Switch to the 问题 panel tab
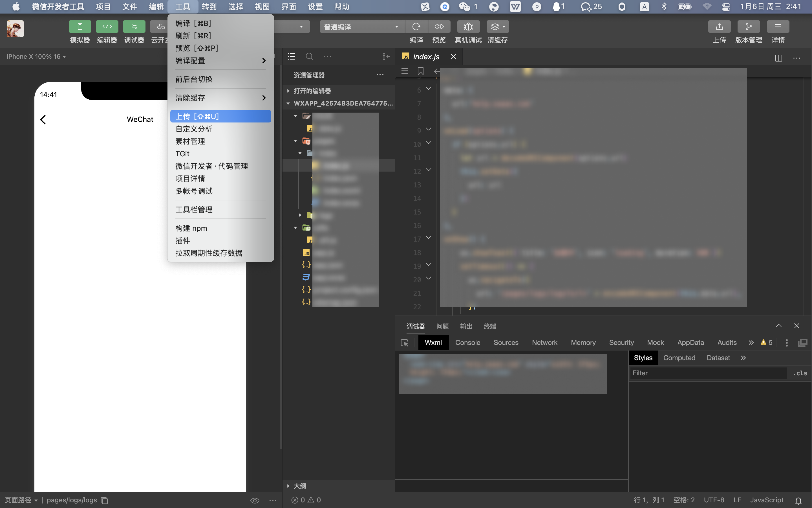812x508 pixels. tap(443, 326)
